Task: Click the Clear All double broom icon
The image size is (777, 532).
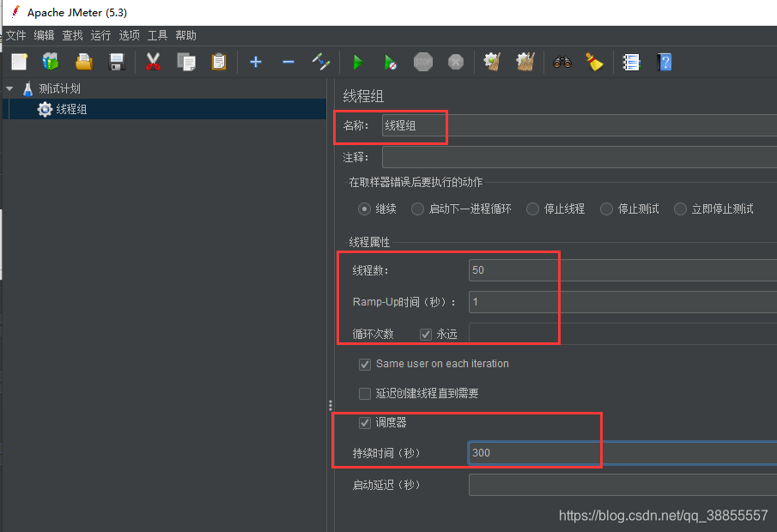Action: click(525, 62)
